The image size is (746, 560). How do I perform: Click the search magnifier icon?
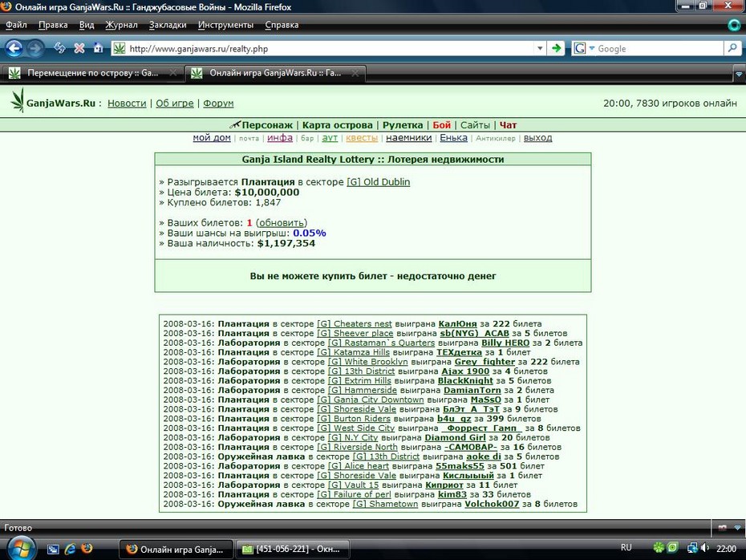732,48
